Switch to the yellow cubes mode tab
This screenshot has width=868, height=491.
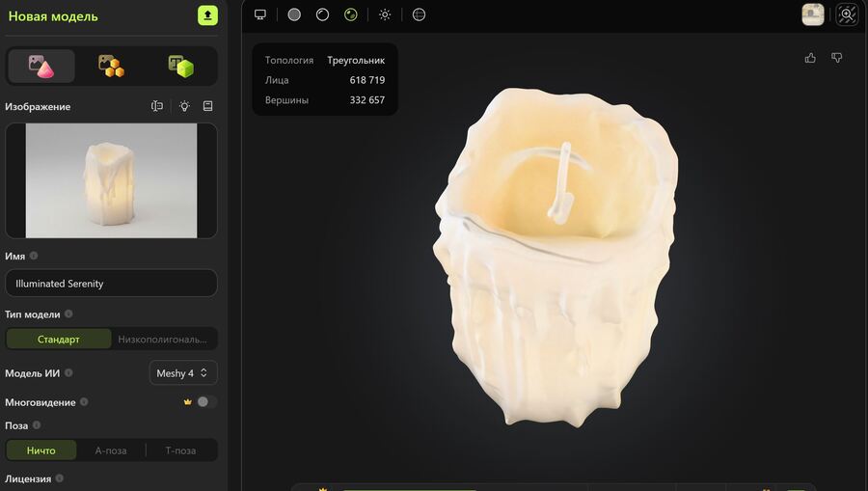pos(111,66)
